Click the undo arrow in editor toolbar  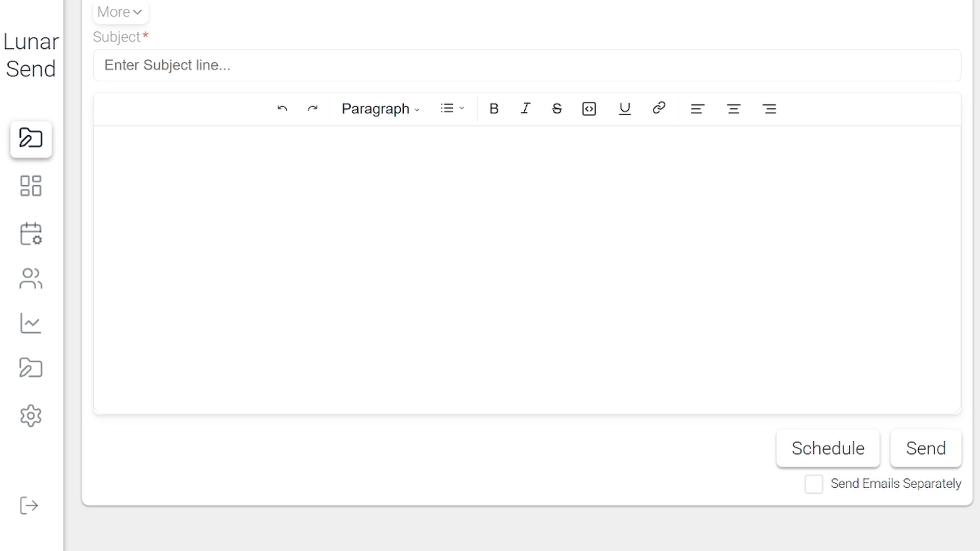282,109
